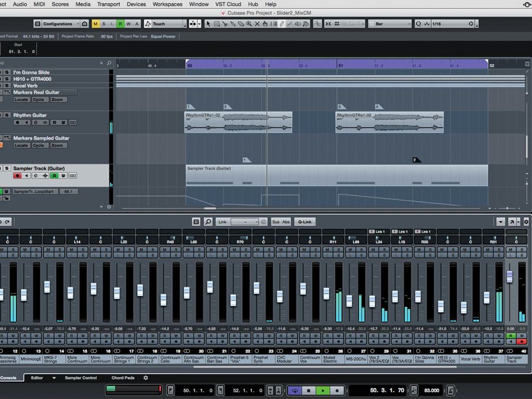The height and width of the screenshot is (399, 532).
Task: Select the Glue tool
Action: (x=233, y=24)
